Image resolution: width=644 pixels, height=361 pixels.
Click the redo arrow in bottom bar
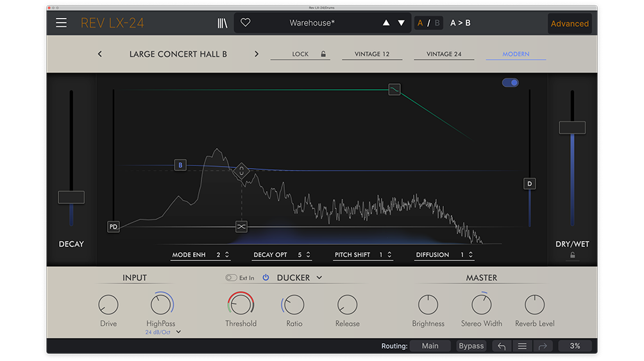click(543, 346)
